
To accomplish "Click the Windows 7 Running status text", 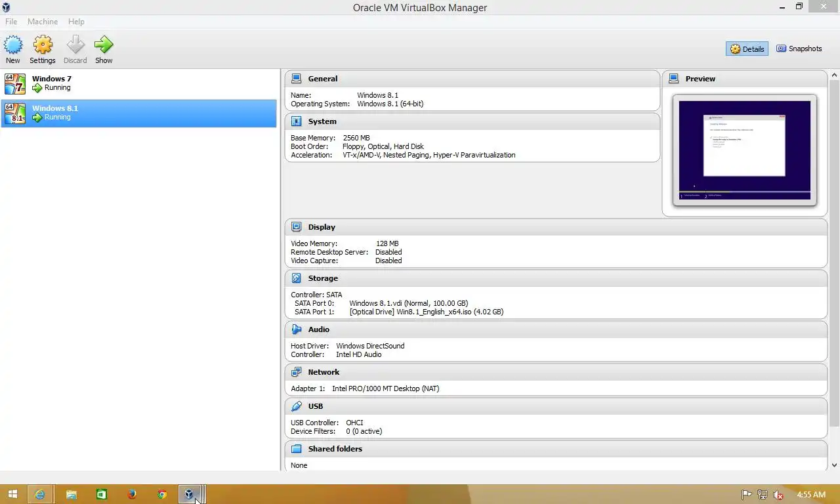I will point(57,88).
